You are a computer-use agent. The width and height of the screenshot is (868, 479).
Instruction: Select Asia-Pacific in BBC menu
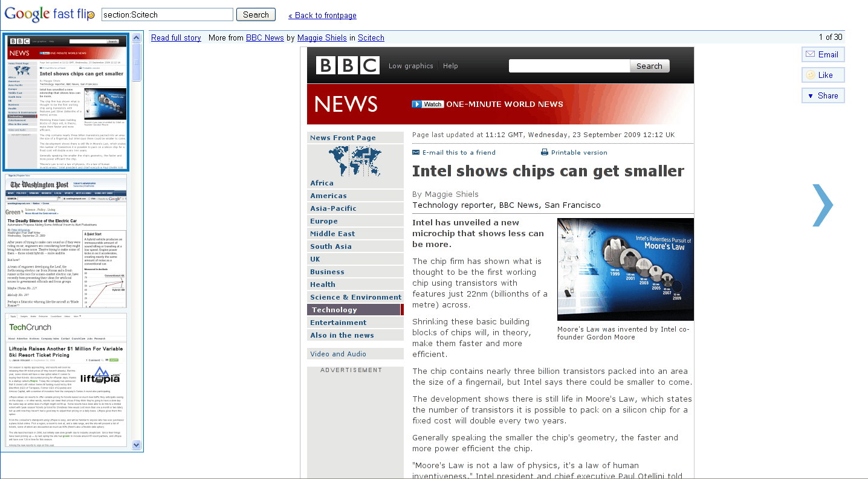tap(355, 208)
